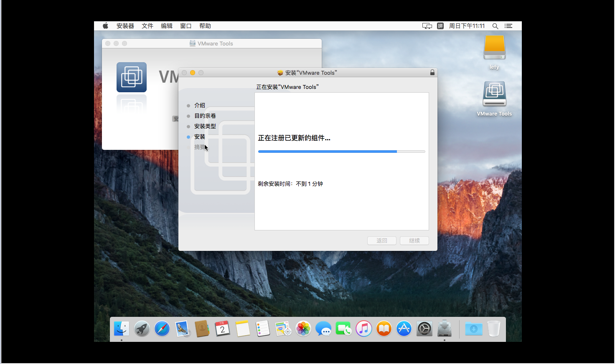Open the 窗口 menu
This screenshot has width=615, height=364.
pos(186,26)
